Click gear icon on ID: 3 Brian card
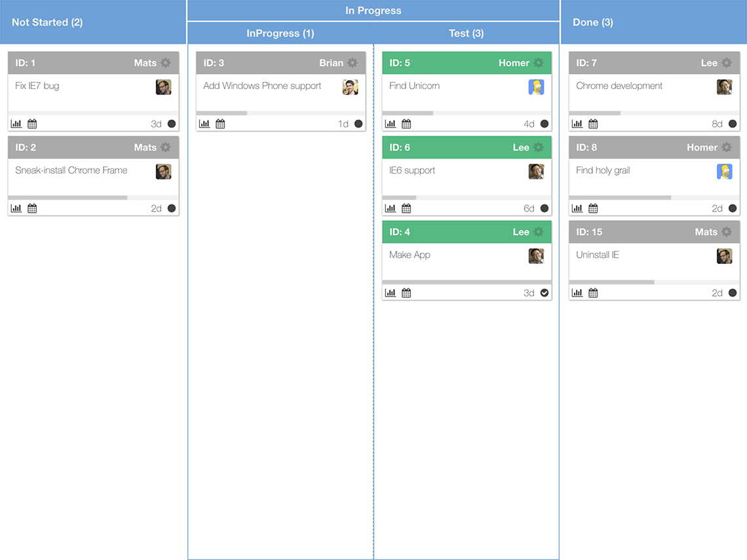Screen dimensions: 747x560 coord(352,63)
